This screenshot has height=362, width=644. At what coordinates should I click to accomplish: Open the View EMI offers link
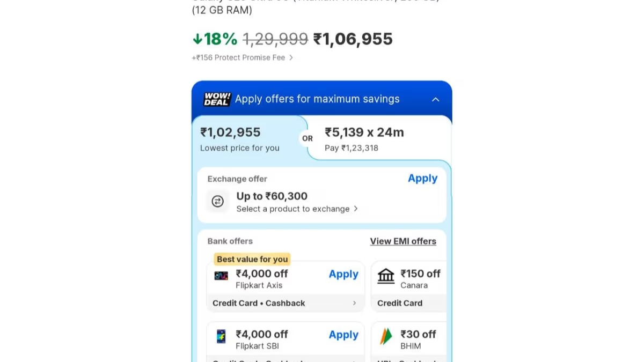point(403,241)
